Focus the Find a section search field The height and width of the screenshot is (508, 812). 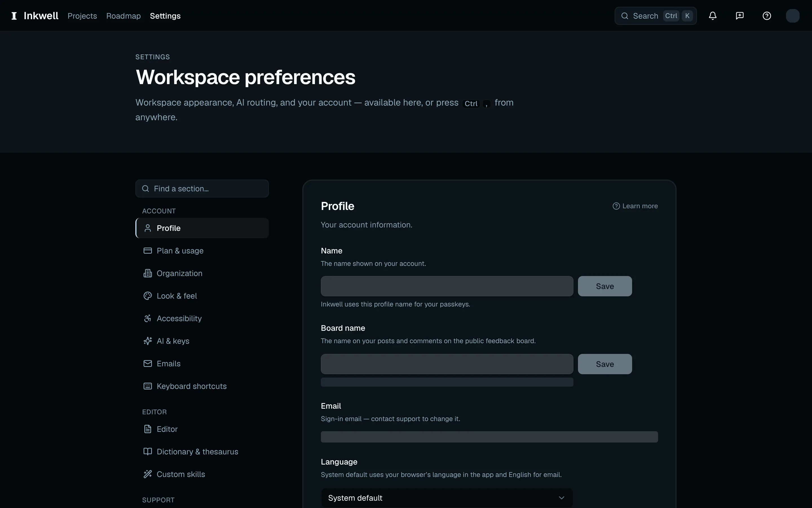(x=202, y=189)
